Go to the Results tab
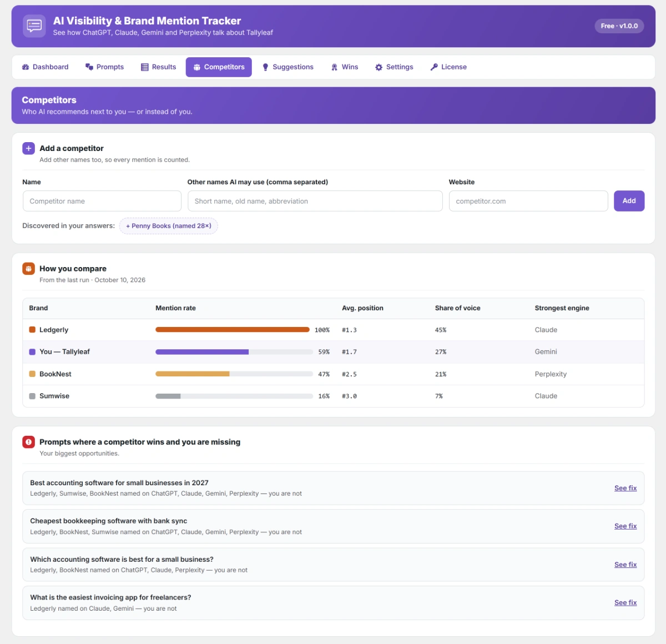 159,67
